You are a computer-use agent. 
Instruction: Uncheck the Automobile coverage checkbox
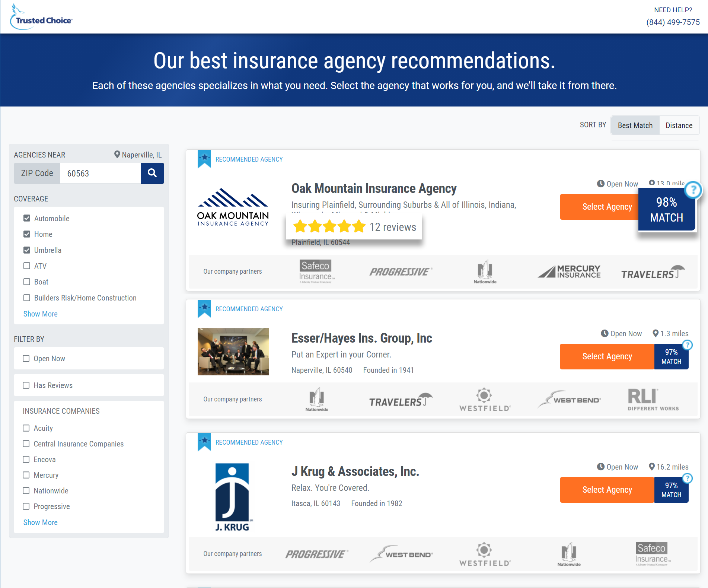tap(27, 218)
